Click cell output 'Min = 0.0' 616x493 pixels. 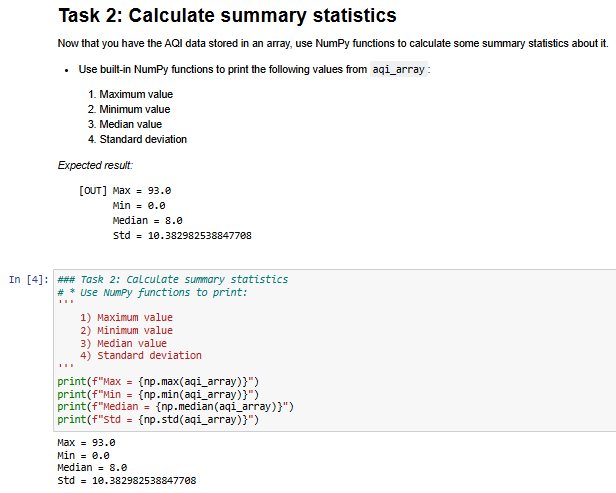click(x=83, y=456)
